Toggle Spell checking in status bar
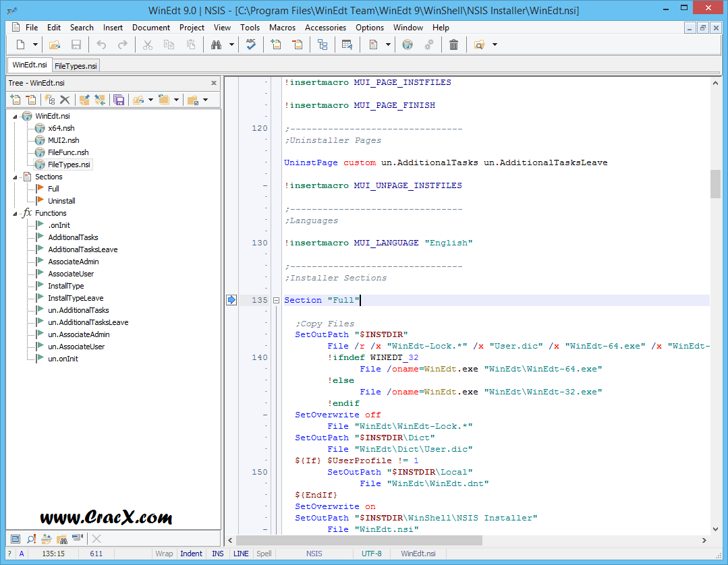This screenshot has width=728, height=565. pyautogui.click(x=264, y=554)
